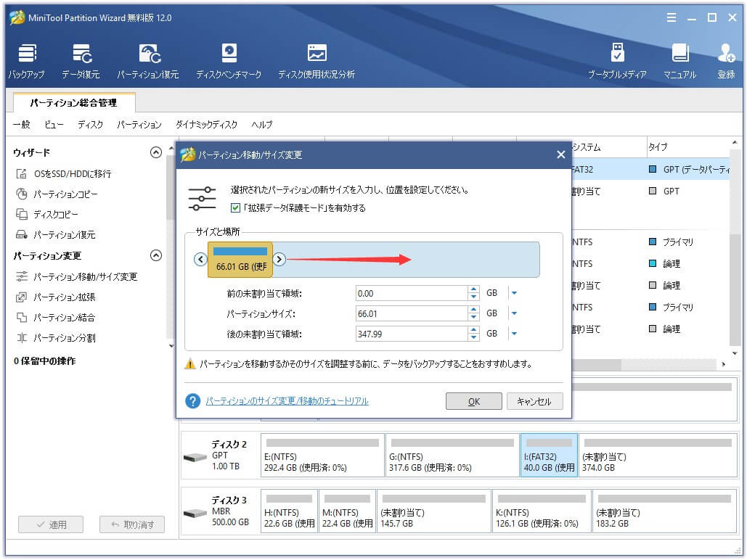Select OSをSSD/HDDに移行 in the wizard list
The height and width of the screenshot is (560, 747).
pyautogui.click(x=73, y=174)
